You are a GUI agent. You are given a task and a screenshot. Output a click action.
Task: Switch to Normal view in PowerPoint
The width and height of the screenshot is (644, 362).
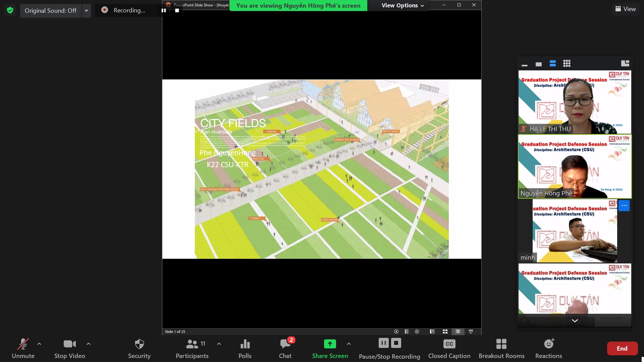(432, 331)
